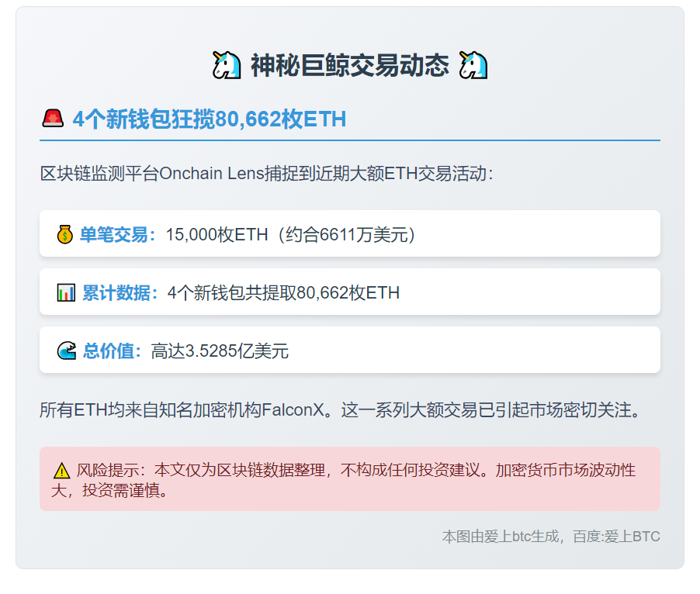Open the 单笔交易 information card
Screen dimensions: 700x594
click(349, 233)
